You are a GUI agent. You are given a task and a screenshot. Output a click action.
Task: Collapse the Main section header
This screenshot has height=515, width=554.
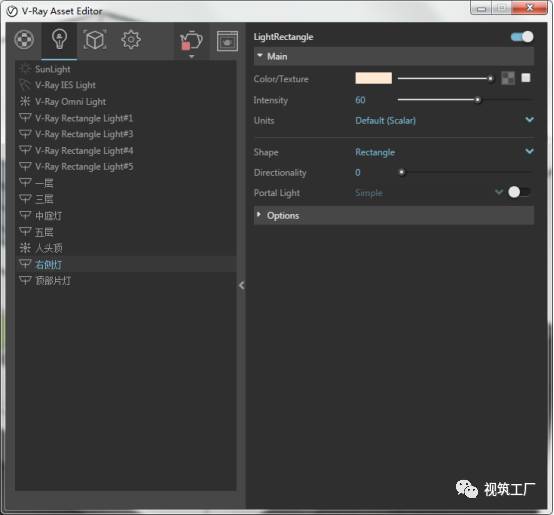[x=394, y=56]
